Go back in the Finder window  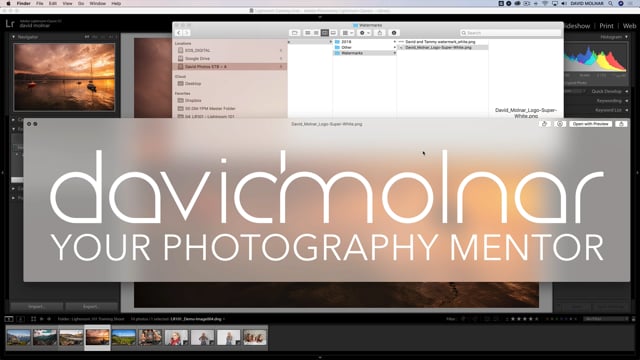click(x=179, y=33)
